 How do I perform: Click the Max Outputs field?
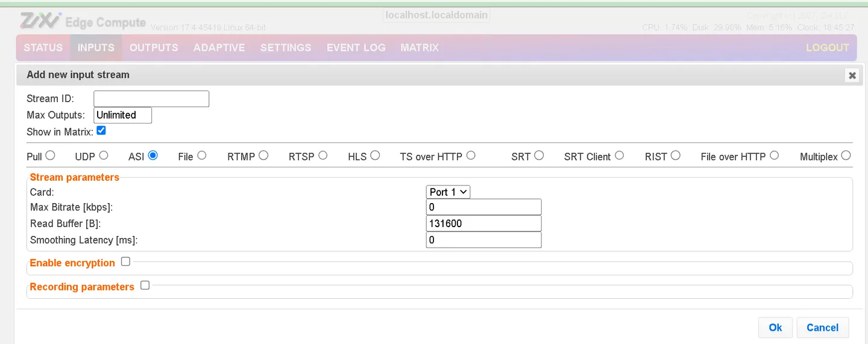(123, 115)
